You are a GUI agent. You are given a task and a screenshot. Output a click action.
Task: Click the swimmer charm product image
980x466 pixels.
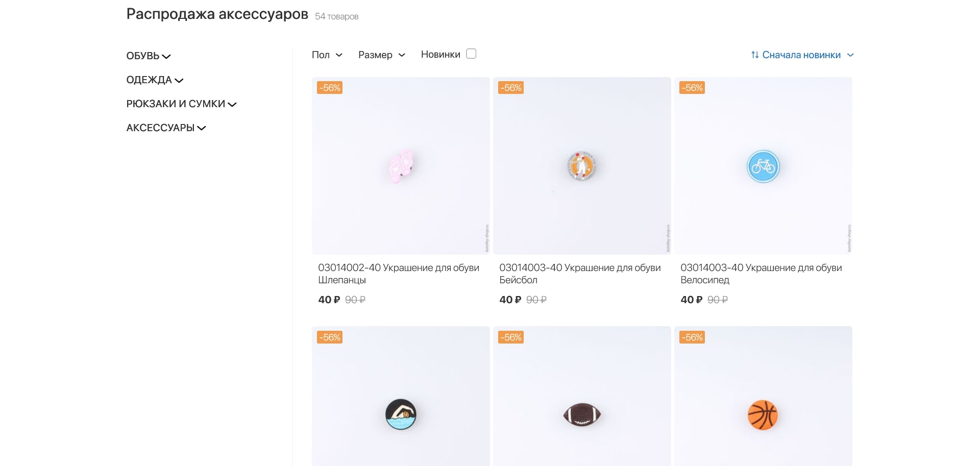pyautogui.click(x=401, y=414)
